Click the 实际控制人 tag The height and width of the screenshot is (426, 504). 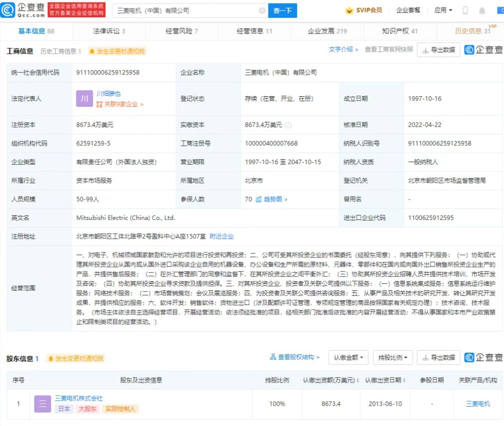click(x=121, y=409)
